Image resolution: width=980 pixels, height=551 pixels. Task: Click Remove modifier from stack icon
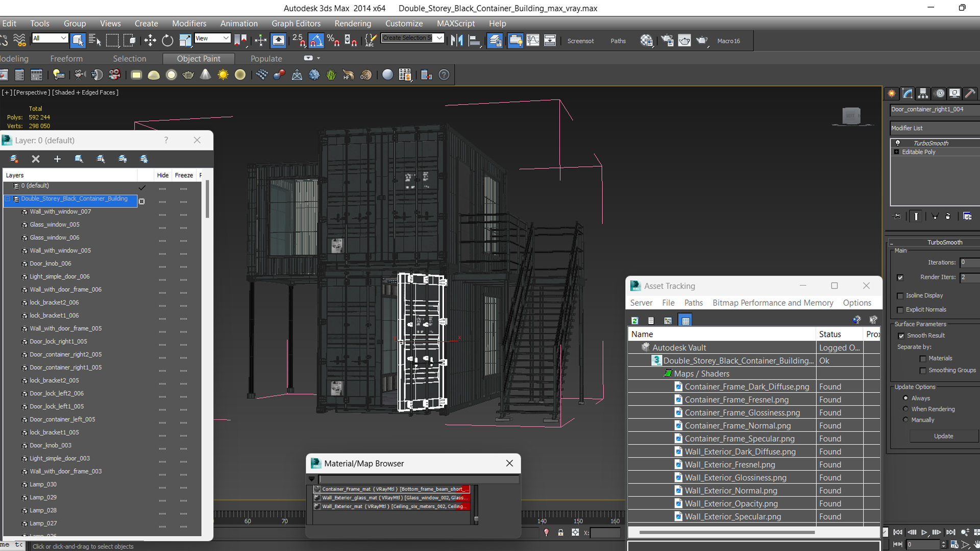pyautogui.click(x=948, y=216)
